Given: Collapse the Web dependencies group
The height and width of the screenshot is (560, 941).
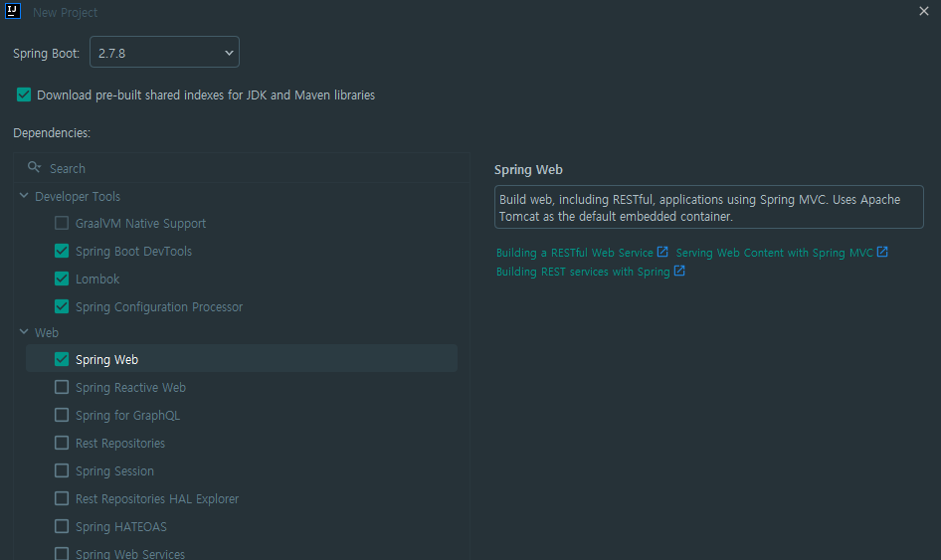Looking at the screenshot, I should pos(24,331).
